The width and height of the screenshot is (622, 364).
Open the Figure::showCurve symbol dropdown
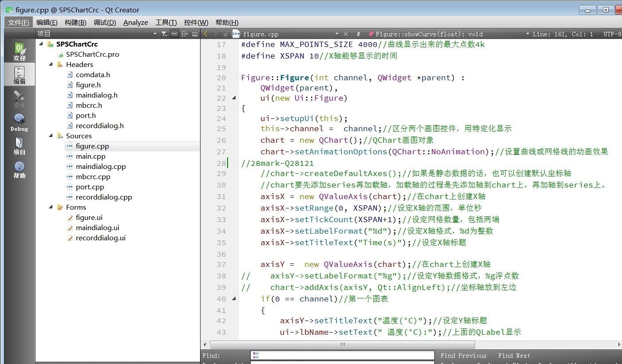pos(528,34)
